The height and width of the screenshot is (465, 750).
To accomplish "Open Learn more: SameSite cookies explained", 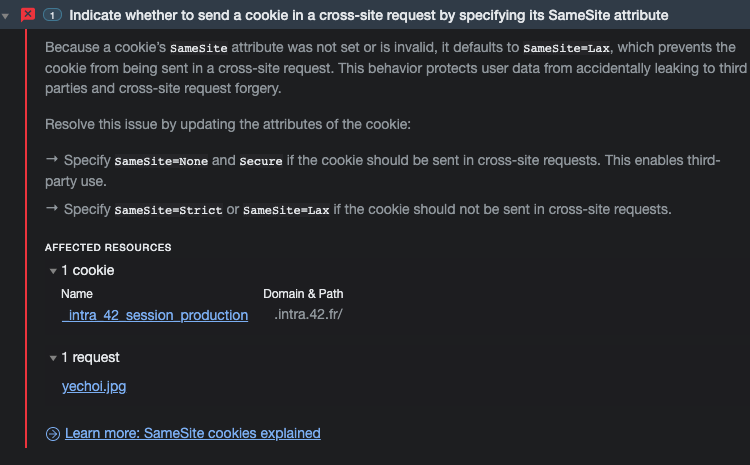I will (x=192, y=433).
